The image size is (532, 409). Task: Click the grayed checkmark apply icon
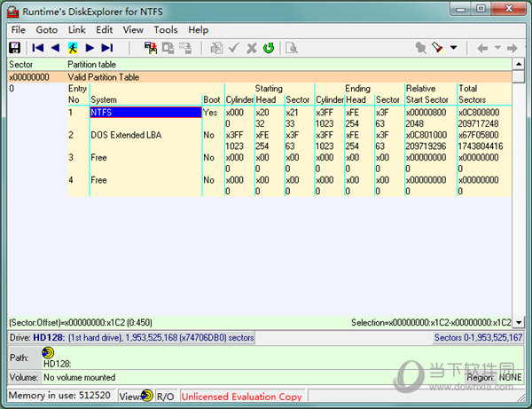[234, 48]
